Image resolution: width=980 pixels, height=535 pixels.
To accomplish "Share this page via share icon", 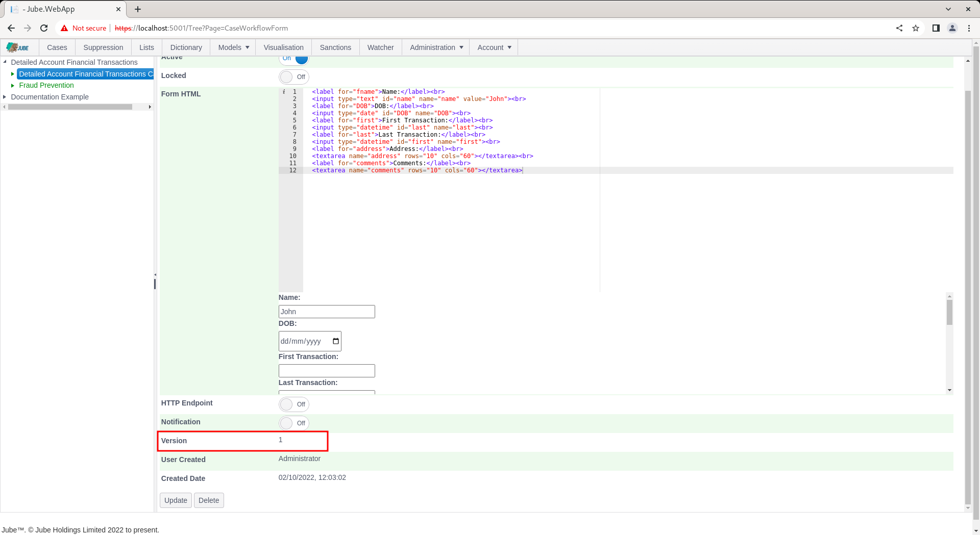I will pyautogui.click(x=899, y=28).
